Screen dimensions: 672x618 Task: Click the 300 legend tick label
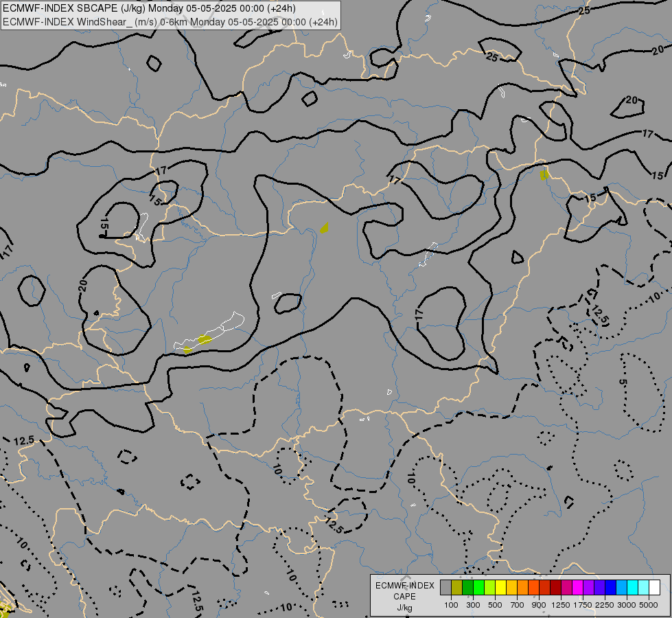click(473, 605)
